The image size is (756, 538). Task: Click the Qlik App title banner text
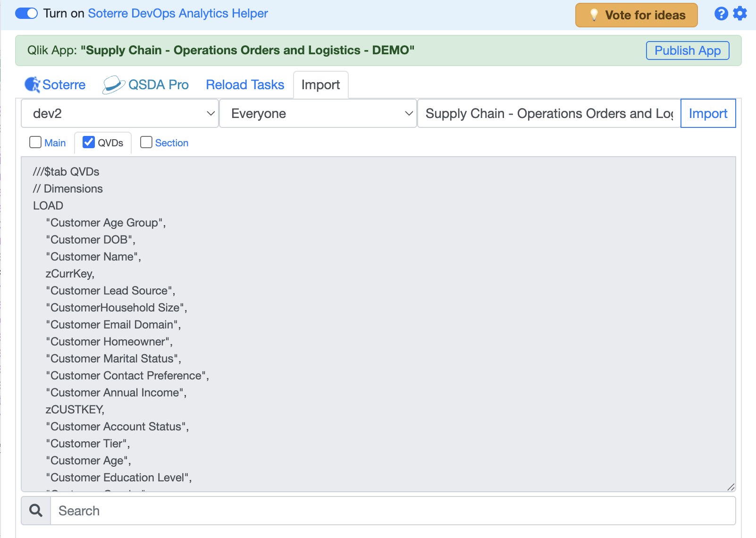point(221,50)
